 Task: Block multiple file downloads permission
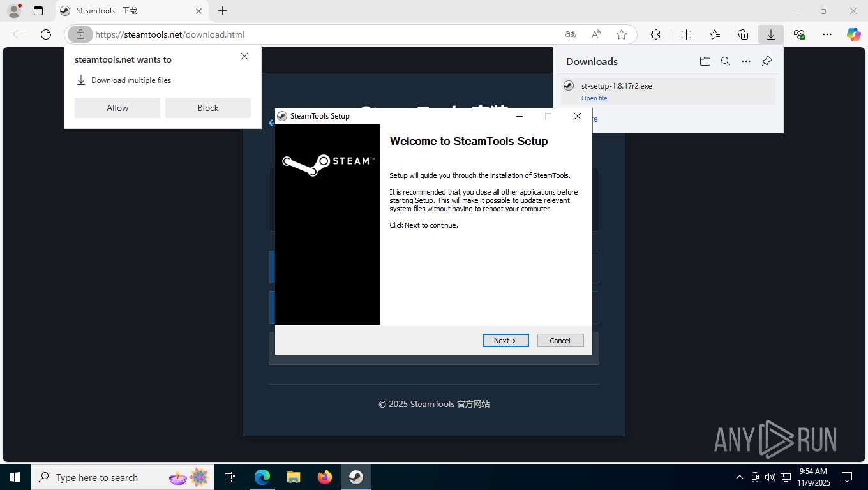pyautogui.click(x=208, y=108)
